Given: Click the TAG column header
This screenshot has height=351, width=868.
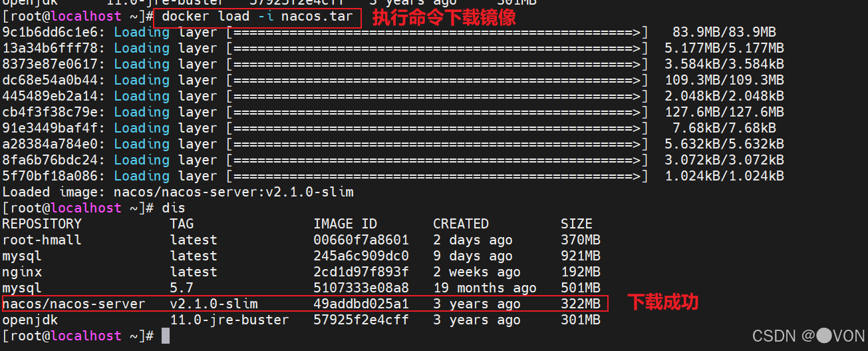Looking at the screenshot, I should pos(182,224).
